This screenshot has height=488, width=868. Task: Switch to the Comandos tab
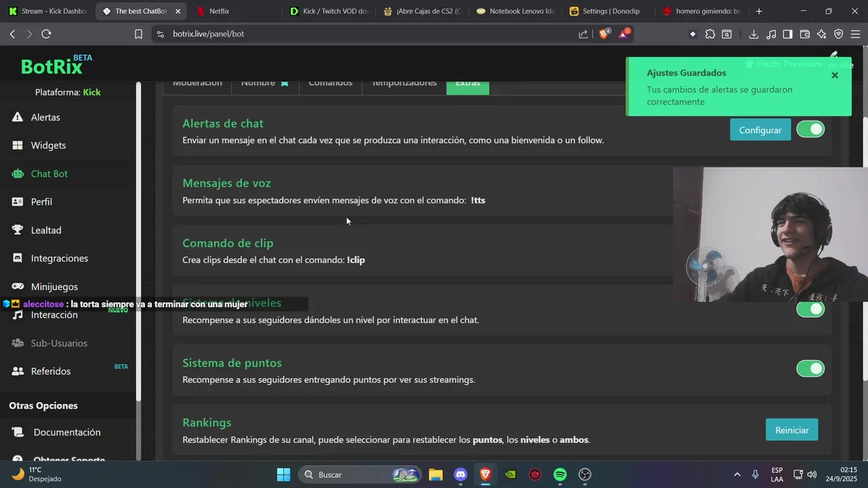coord(330,84)
